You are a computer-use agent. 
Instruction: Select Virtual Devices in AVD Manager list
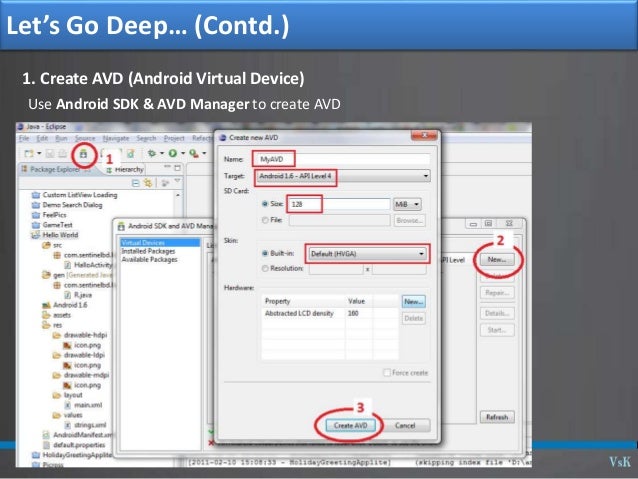tap(160, 243)
